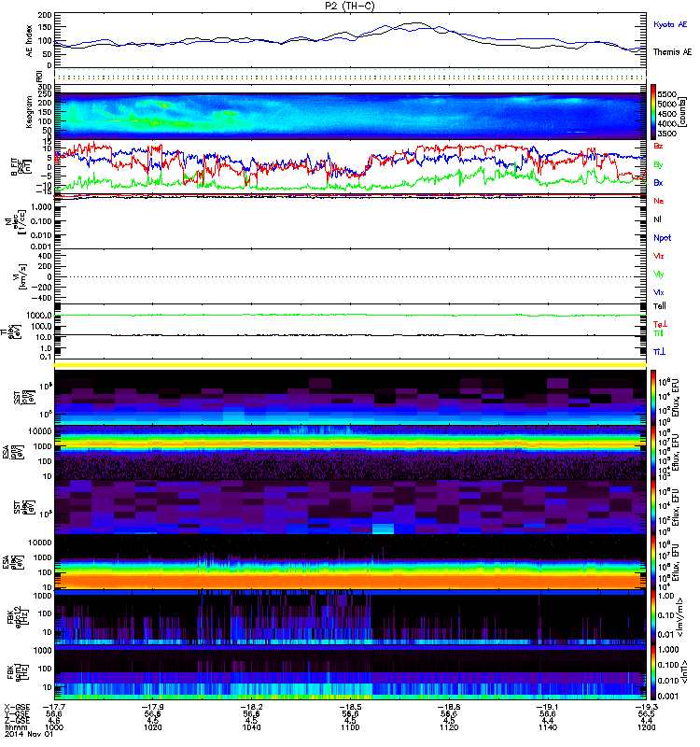Click the red Ne legend label
This screenshot has height=747, width=700.
click(x=659, y=201)
